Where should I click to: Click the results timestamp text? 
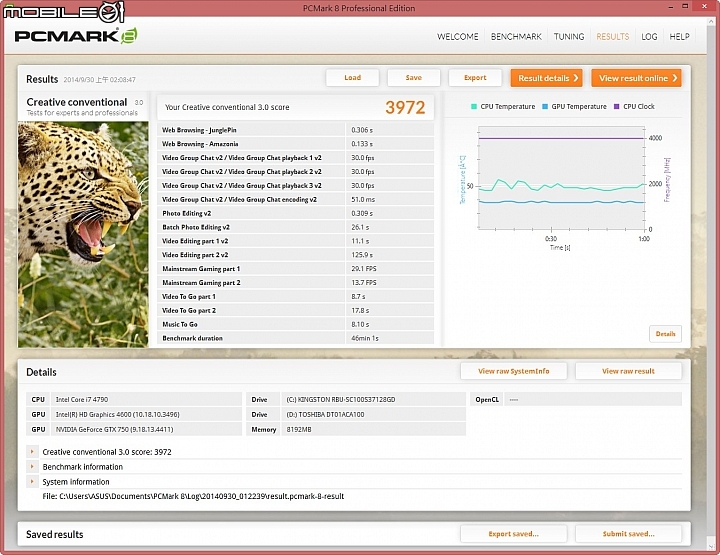(99, 80)
